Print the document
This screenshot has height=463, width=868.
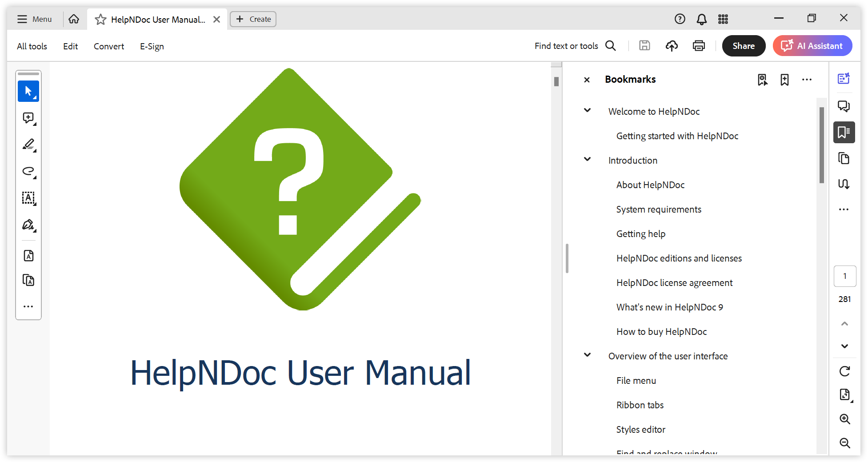(699, 45)
